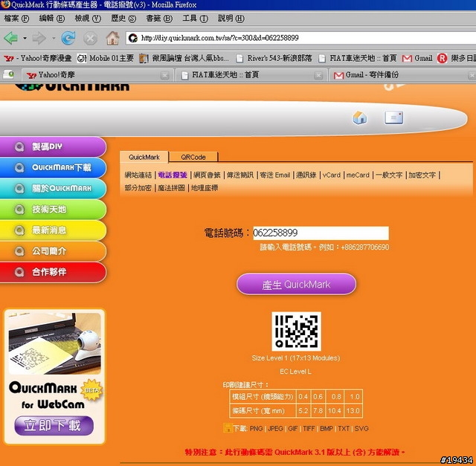The height and width of the screenshot is (466, 476).
Task: Open Mobile 01主要 bookmark
Action: coord(105,58)
